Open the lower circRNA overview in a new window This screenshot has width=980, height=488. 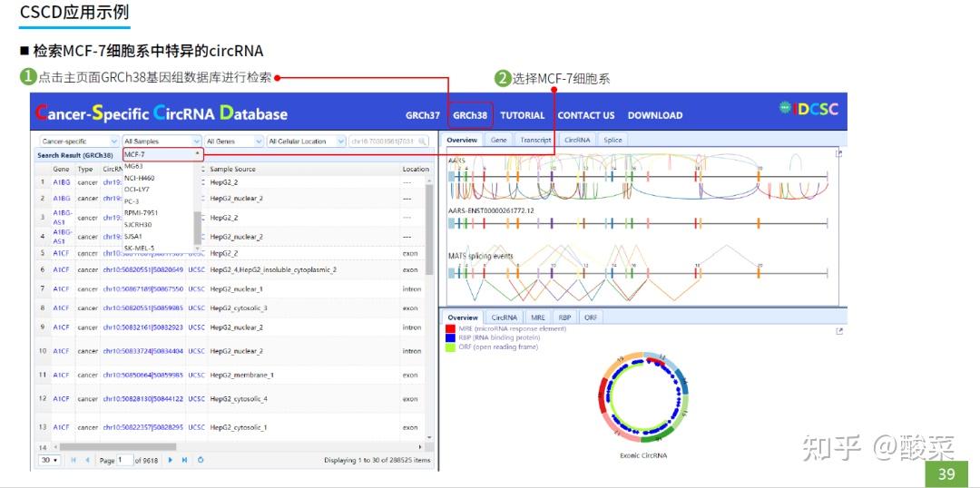click(839, 331)
